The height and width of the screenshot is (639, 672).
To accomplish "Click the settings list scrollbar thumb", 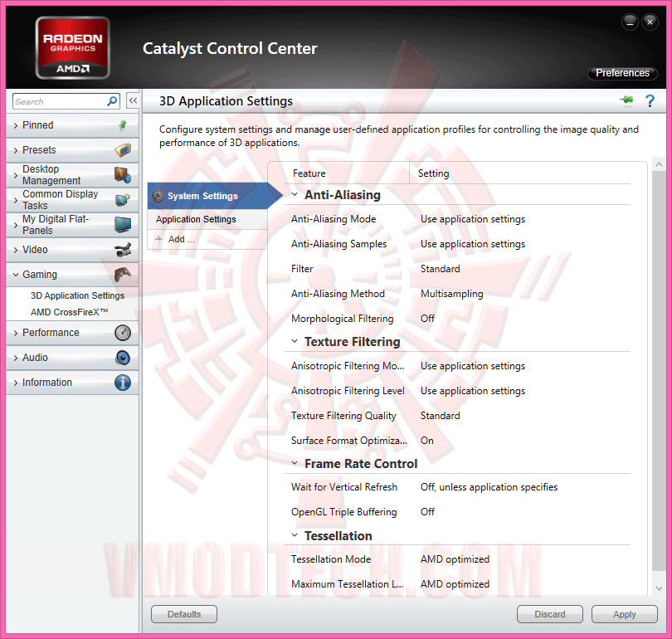I will 659,371.
